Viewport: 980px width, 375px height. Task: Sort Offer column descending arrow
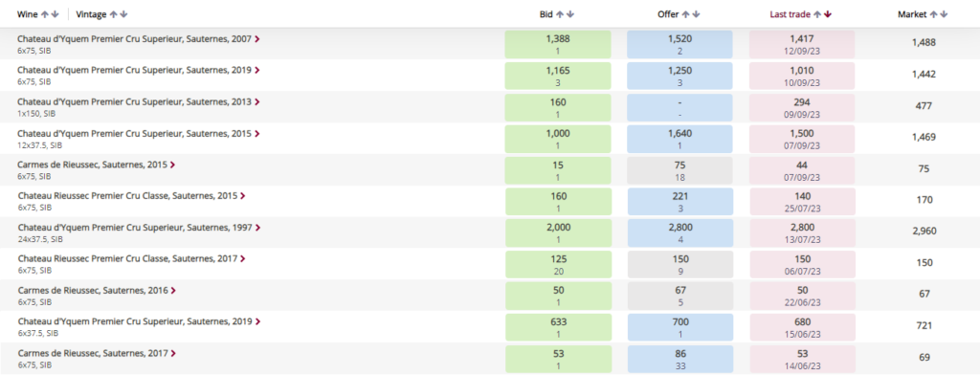(697, 13)
